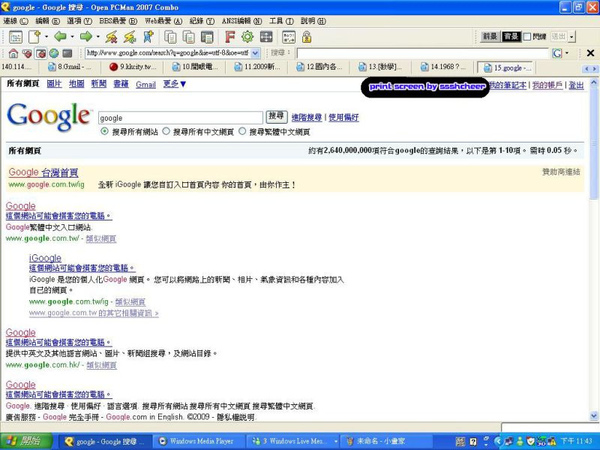Click the 登出 sign out link
The height and width of the screenshot is (450, 600).
click(x=576, y=85)
